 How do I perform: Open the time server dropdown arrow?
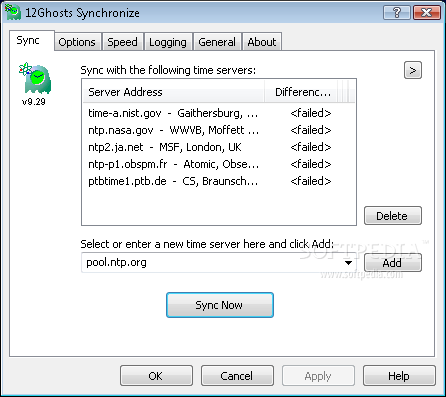[x=348, y=263]
